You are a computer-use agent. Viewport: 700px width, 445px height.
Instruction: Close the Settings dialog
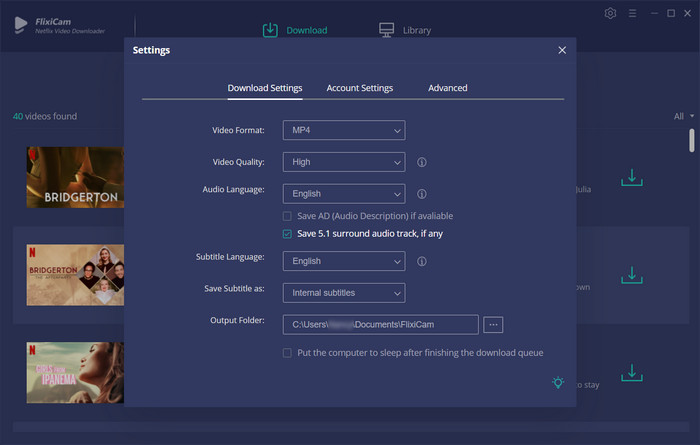click(x=562, y=50)
